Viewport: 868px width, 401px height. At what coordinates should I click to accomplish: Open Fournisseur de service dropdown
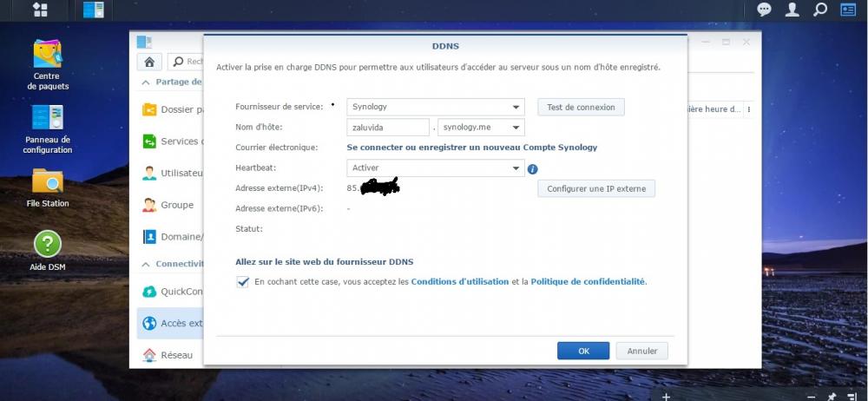435,107
